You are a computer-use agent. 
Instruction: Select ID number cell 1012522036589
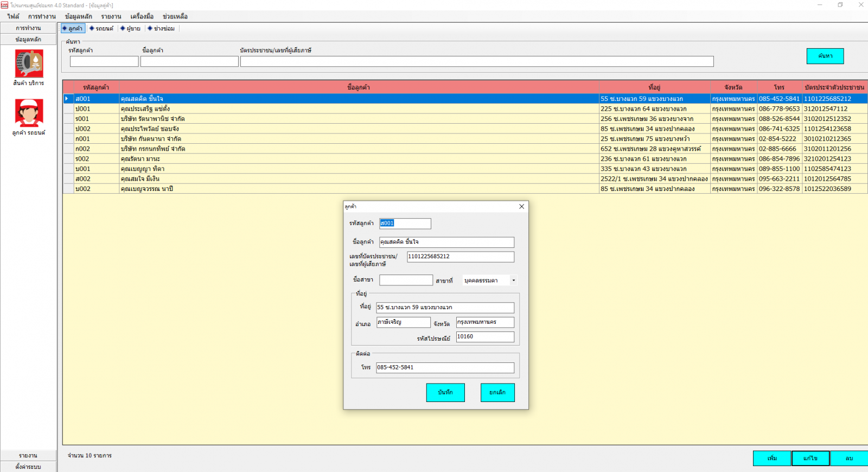pos(835,189)
